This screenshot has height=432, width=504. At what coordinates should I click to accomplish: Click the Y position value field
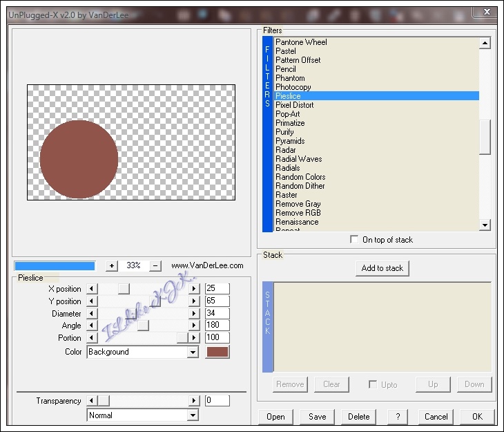217,301
